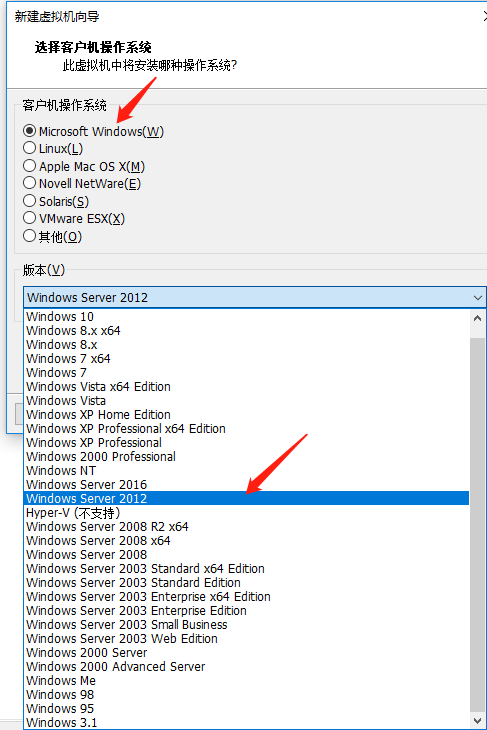Select Windows XP Professional x64 Edition
Screen dimensions: 487x730
(246, 428)
